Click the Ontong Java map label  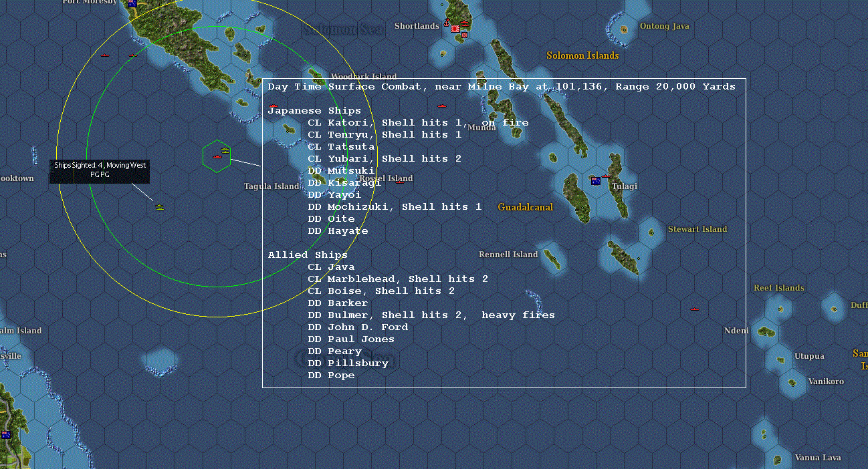(665, 26)
